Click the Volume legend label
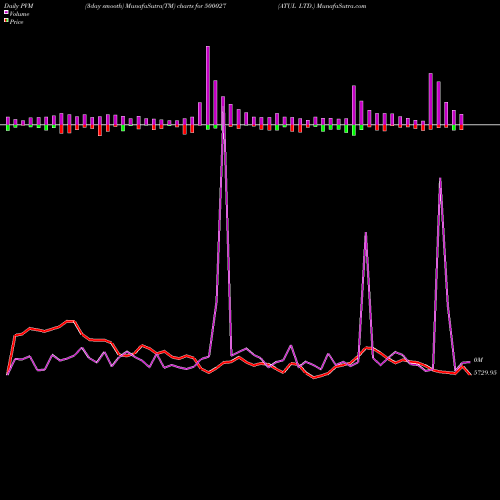Image resolution: width=500 pixels, height=500 pixels. pos(19,14)
